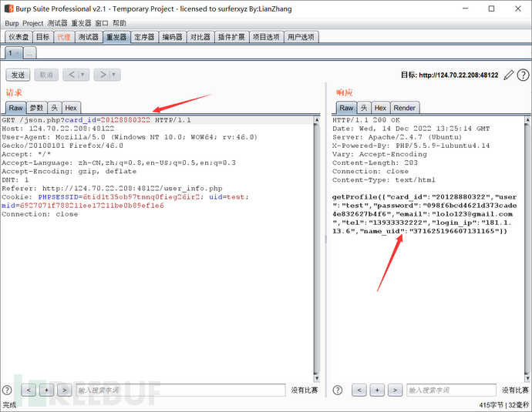Go to previous match in the request search

[x=29, y=390]
